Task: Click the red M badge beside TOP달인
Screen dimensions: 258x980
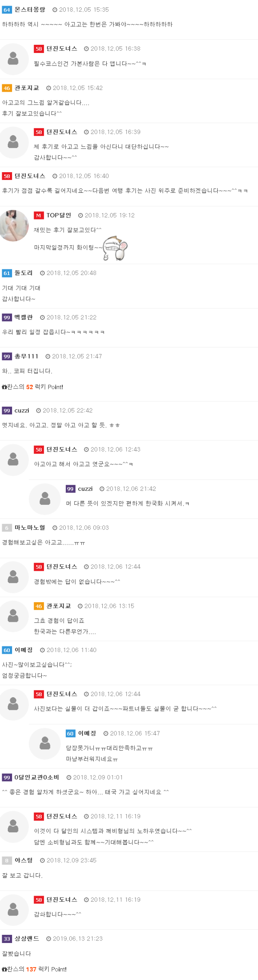Action: click(x=39, y=216)
